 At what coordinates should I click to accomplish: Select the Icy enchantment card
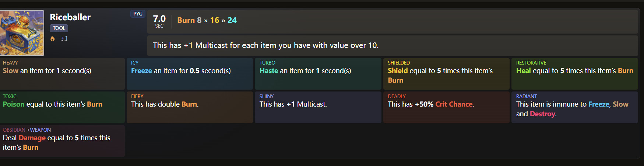pos(190,73)
